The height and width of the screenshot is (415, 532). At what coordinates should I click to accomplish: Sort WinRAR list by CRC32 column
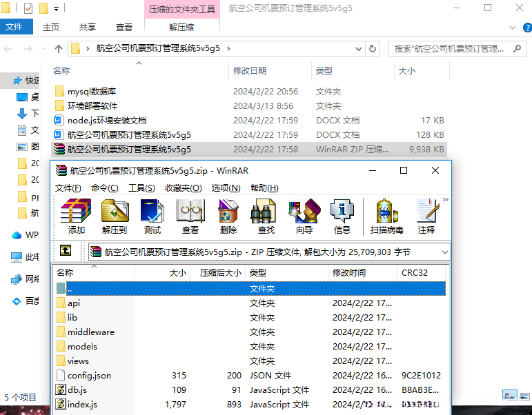pyautogui.click(x=421, y=272)
